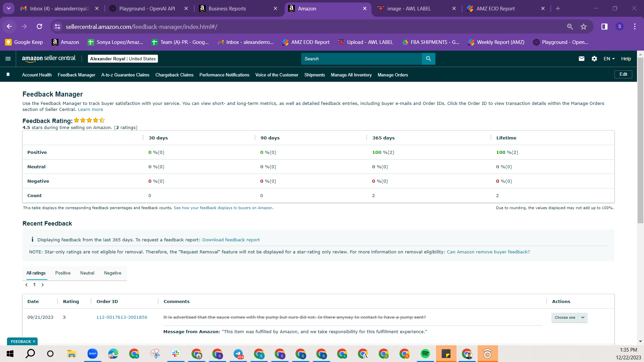644x362 pixels.
Task: Open 'Can Amazon remove buyer feedback?' link
Action: (x=488, y=252)
